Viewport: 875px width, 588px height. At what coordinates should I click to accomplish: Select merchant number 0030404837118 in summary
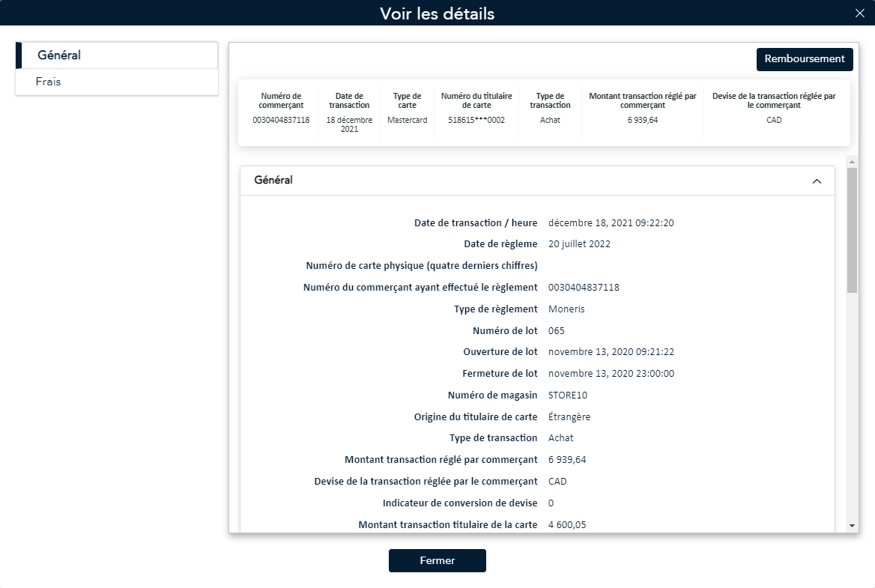[x=281, y=120]
